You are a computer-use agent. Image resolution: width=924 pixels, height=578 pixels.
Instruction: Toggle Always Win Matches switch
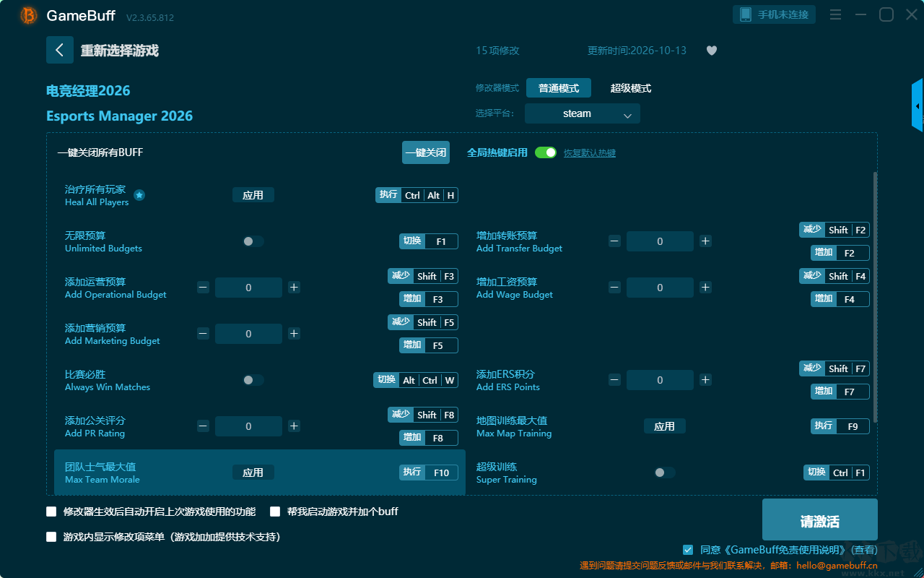pos(253,380)
